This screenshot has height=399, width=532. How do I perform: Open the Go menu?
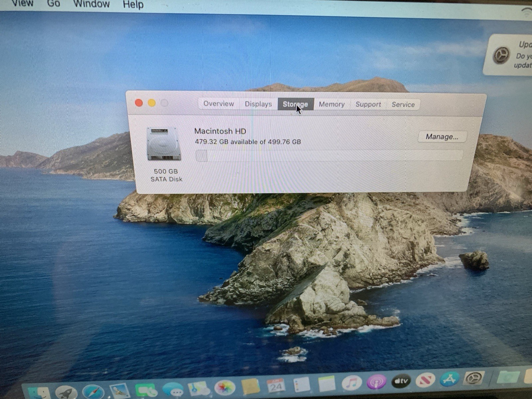[x=54, y=4]
